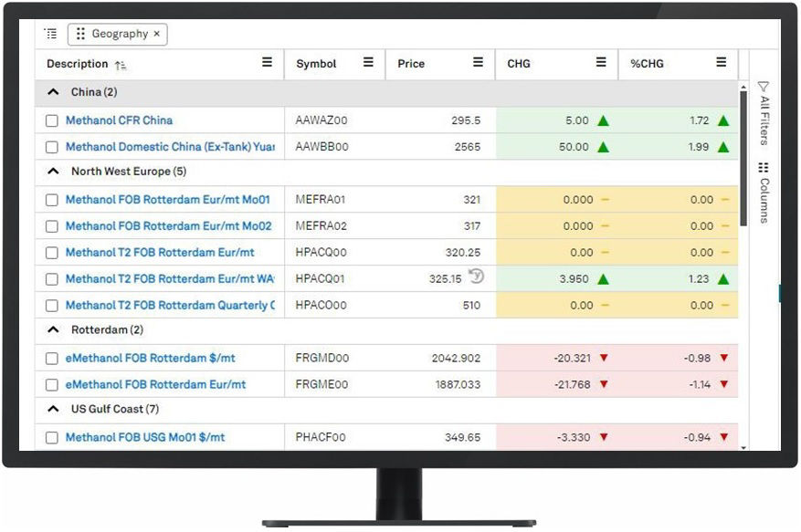
Task: Collapse the China (2) group
Action: tap(53, 92)
